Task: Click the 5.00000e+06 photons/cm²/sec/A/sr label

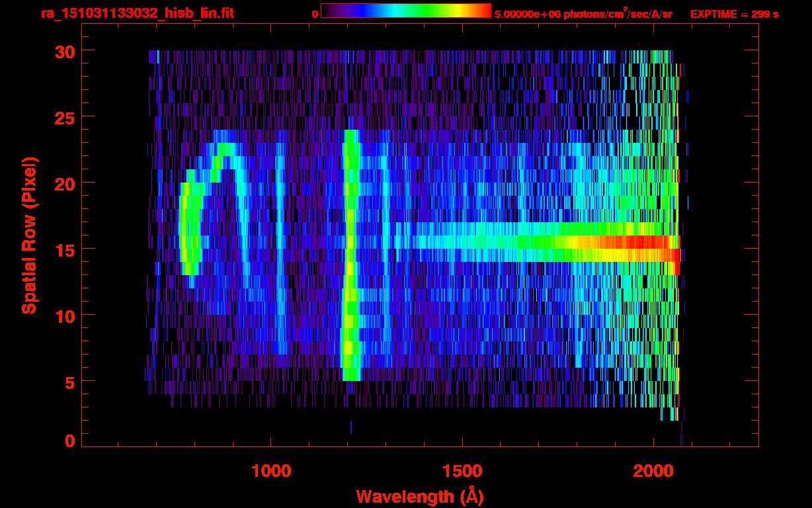Action: pos(583,13)
